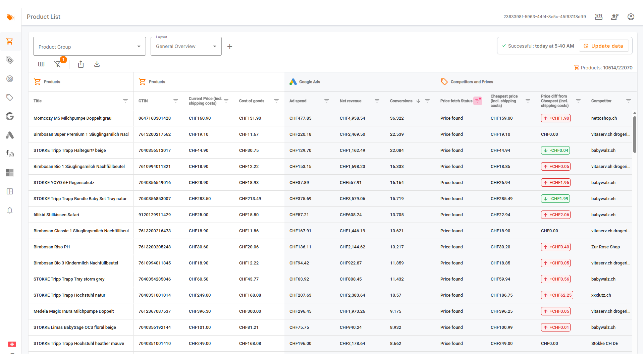Open the Layout General Overview dropdown
The image size is (644, 362).
tap(186, 46)
